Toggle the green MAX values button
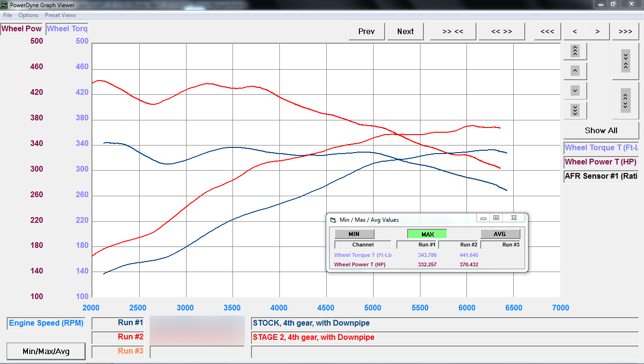644x364 pixels. 427,234
